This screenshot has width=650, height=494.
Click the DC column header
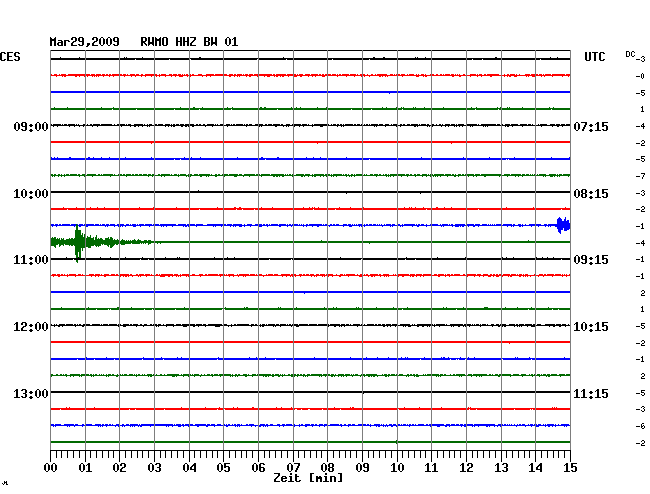[630, 54]
